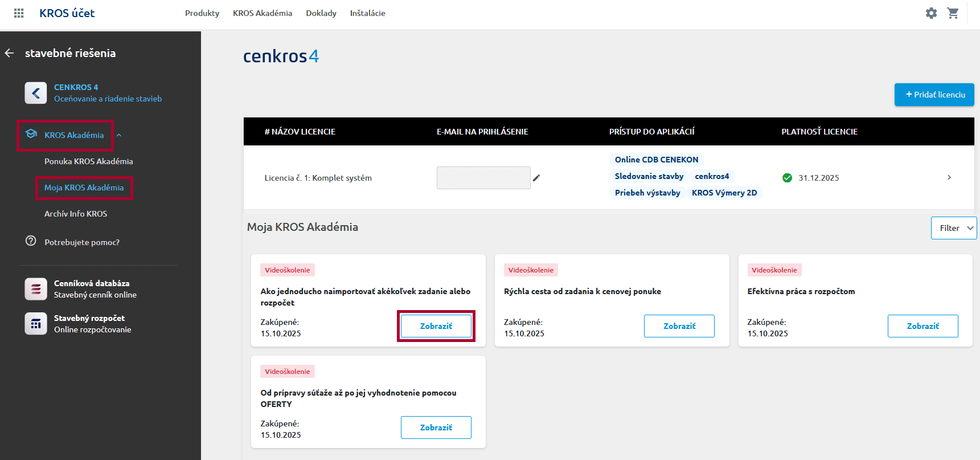Open the Produkty top menu
Viewport: 980px width, 460px height.
(x=202, y=13)
